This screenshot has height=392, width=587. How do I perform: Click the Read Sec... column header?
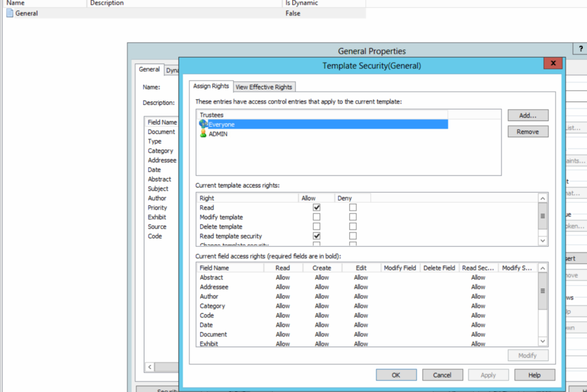pyautogui.click(x=478, y=268)
